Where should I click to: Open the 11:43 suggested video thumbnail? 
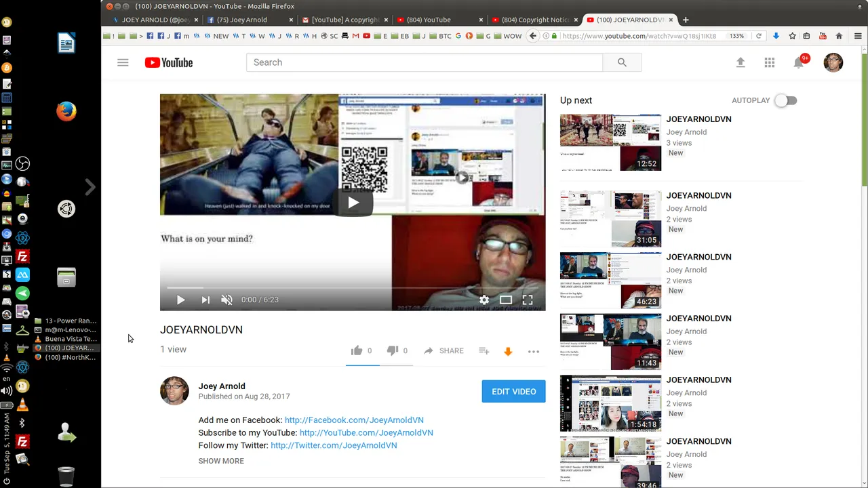[x=610, y=342]
